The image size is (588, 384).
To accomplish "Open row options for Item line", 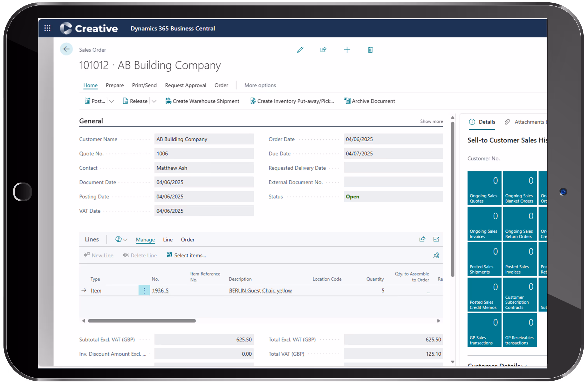I will (x=144, y=290).
